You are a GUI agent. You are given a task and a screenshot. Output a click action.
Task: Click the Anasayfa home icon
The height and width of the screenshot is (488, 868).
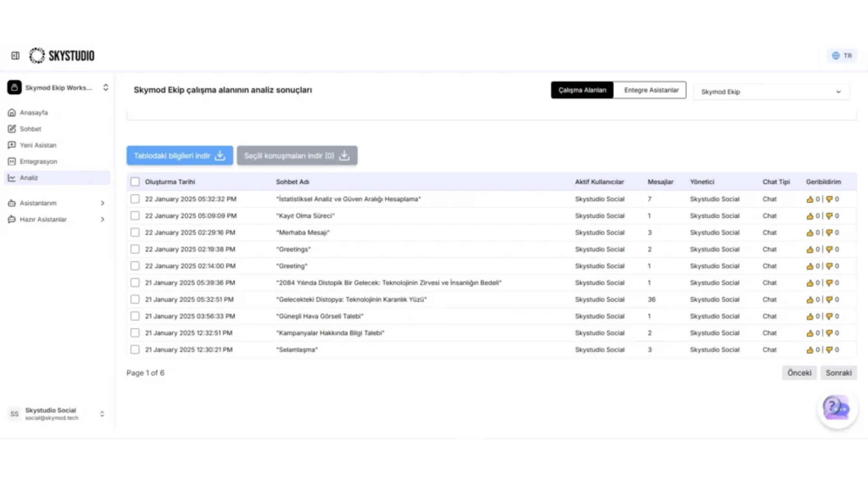coord(12,113)
